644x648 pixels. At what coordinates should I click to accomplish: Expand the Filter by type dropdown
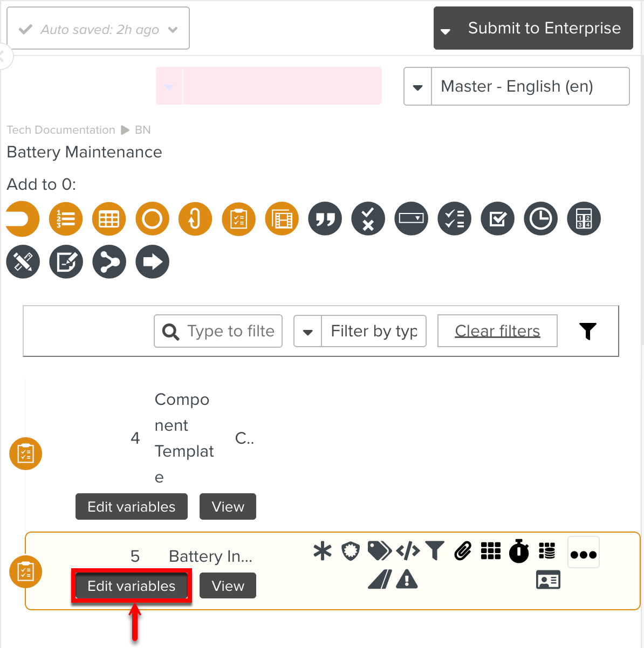[308, 332]
